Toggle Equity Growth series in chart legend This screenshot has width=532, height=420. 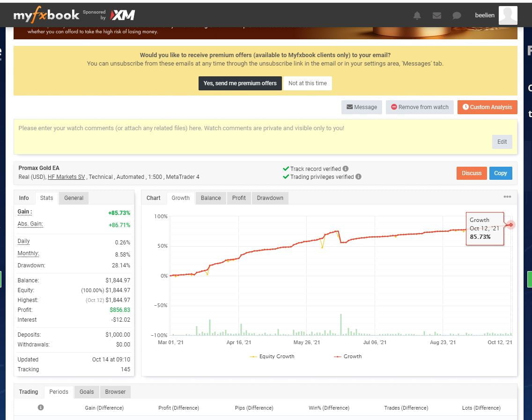click(x=272, y=356)
